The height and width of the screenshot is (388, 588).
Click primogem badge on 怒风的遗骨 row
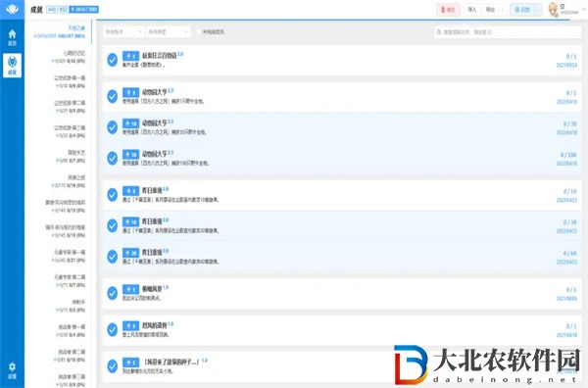pyautogui.click(x=130, y=325)
